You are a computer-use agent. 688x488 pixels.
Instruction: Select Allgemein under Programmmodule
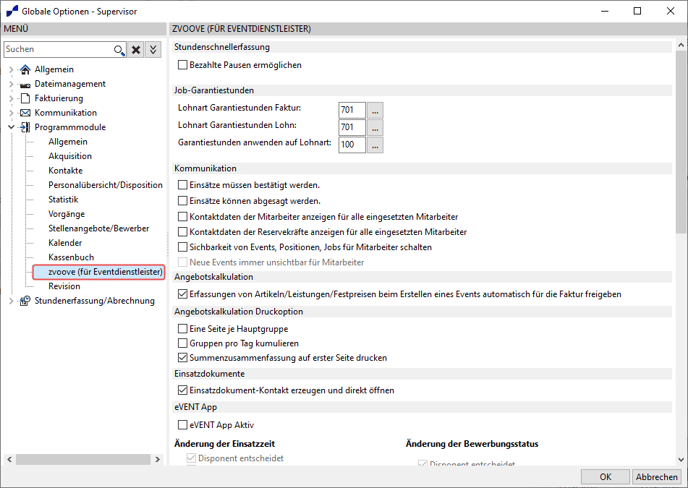pos(68,142)
